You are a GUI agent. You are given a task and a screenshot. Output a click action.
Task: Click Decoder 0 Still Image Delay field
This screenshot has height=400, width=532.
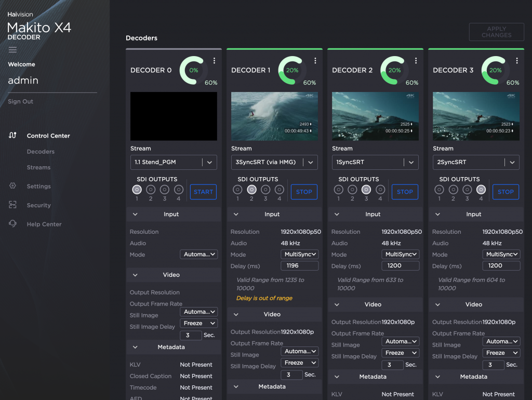point(191,335)
